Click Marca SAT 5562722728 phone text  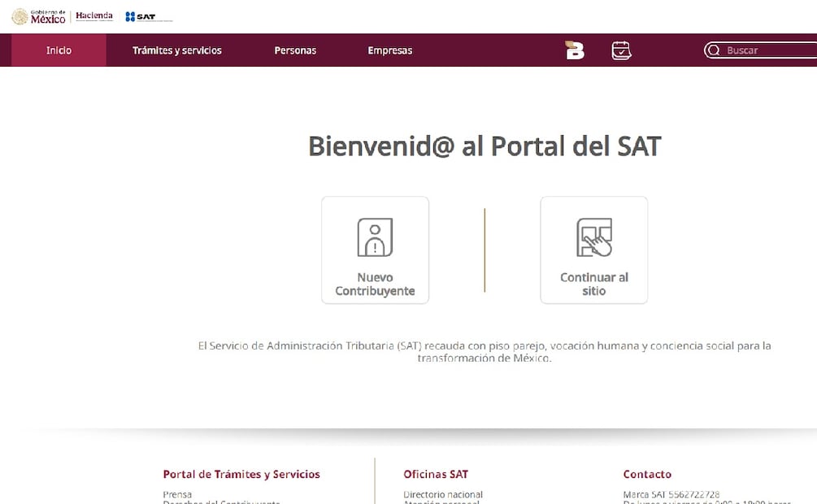point(671,494)
